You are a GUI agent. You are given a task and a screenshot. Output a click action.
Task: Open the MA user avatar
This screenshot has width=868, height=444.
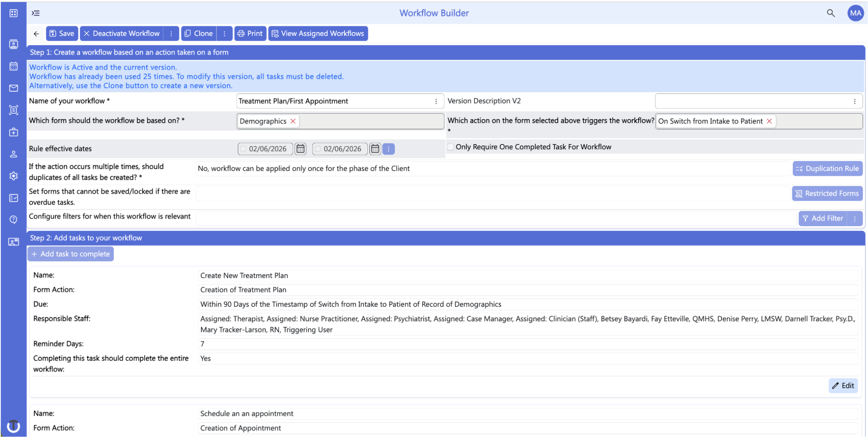pyautogui.click(x=855, y=13)
